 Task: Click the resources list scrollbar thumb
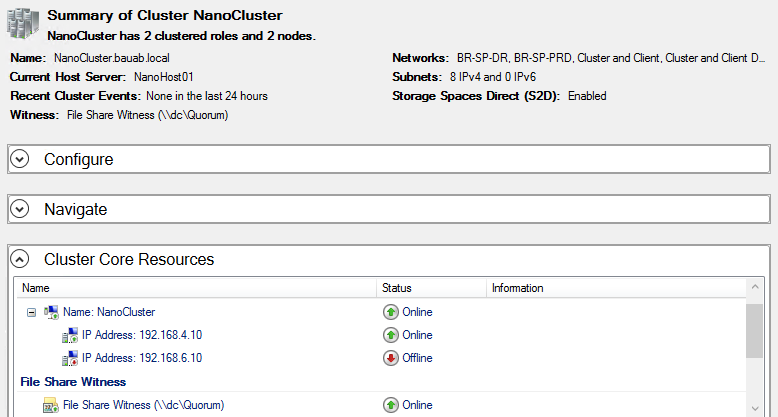point(755,331)
